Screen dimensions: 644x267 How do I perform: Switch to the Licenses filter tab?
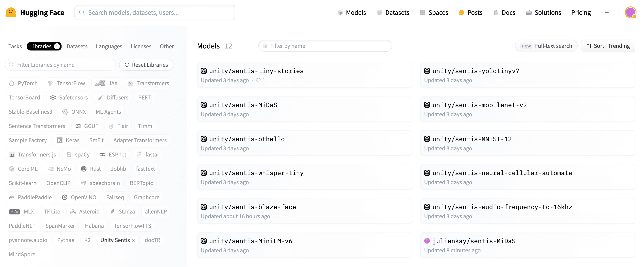click(x=141, y=46)
